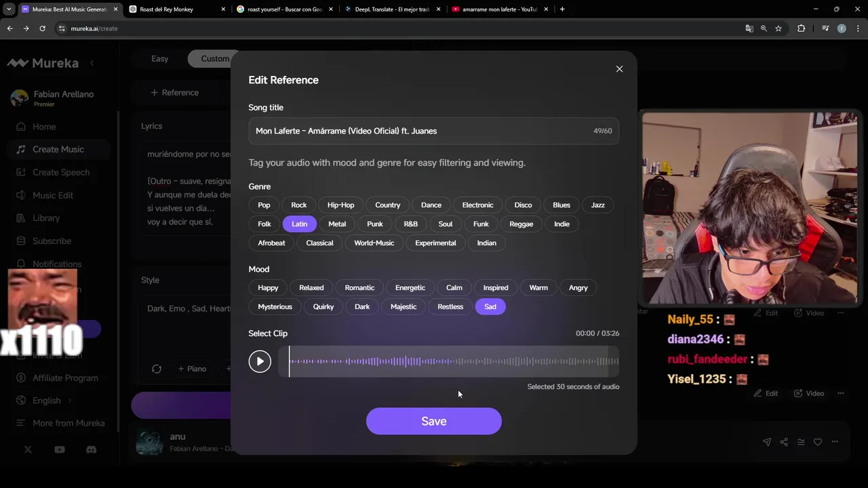This screenshot has height=488, width=868.
Task: Open Create Speech in the sidebar
Action: (58, 173)
